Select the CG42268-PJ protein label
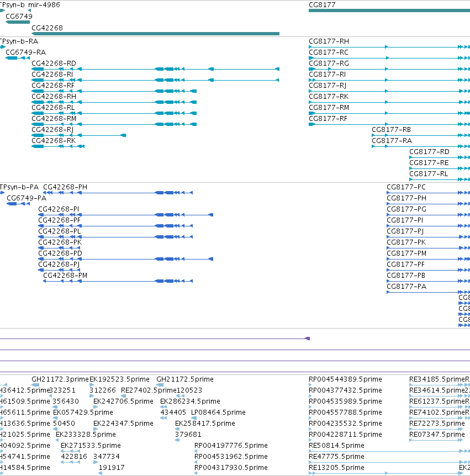The image size is (470, 476). tap(59, 265)
